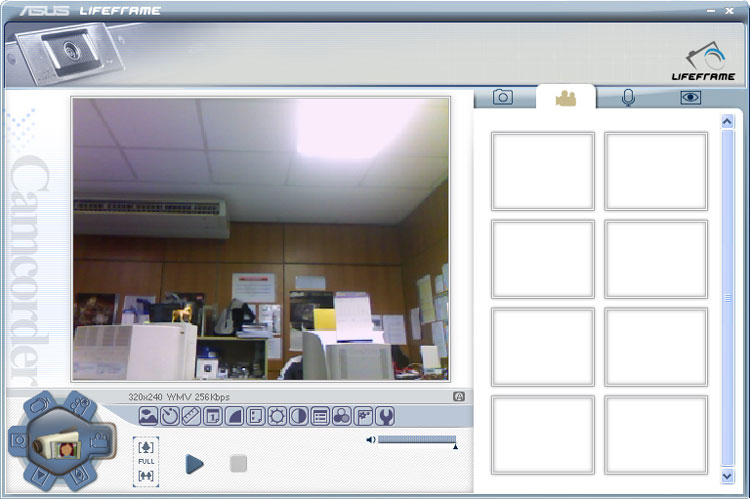Minimize the LifeFrame window
This screenshot has height=499, width=750.
711,11
